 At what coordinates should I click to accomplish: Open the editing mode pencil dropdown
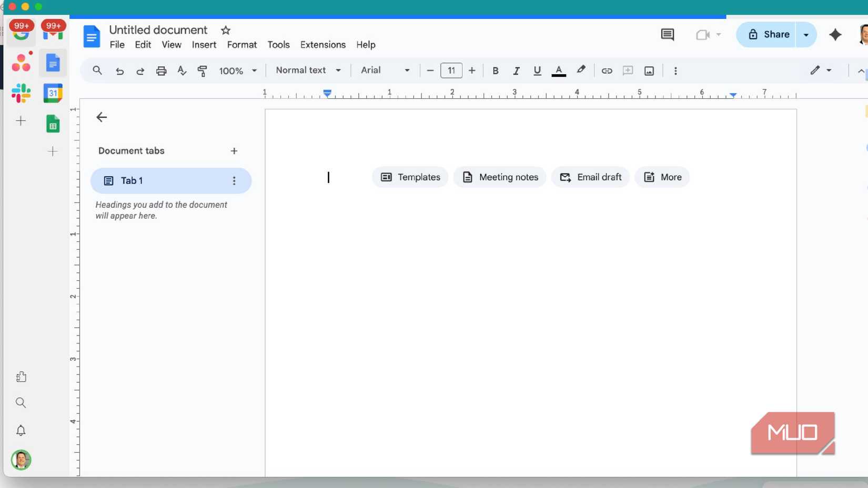click(x=821, y=70)
